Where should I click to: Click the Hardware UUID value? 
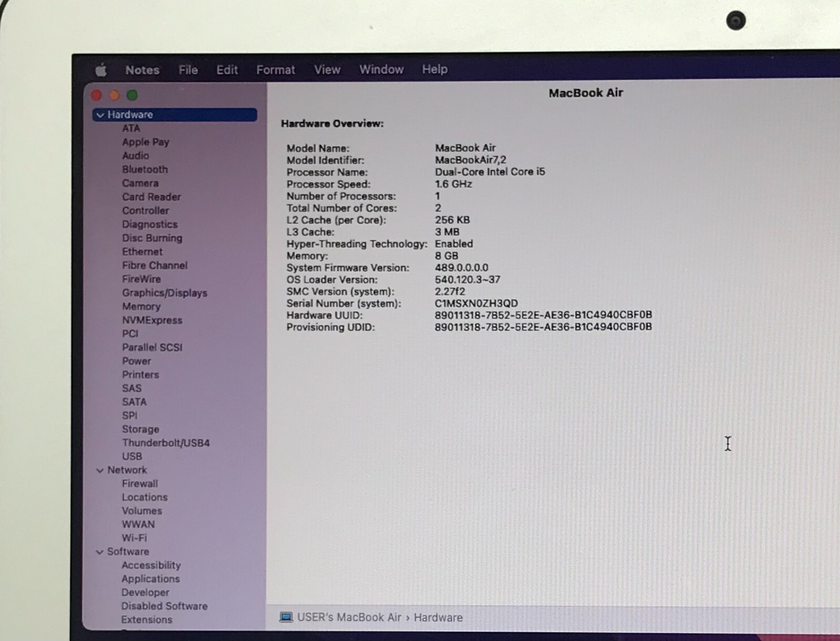pyautogui.click(x=543, y=315)
